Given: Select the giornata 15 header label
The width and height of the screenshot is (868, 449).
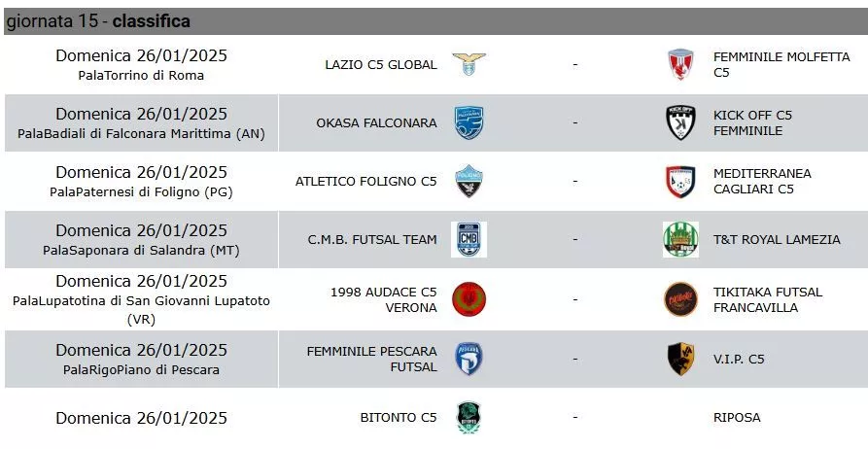Looking at the screenshot, I should 53,21.
